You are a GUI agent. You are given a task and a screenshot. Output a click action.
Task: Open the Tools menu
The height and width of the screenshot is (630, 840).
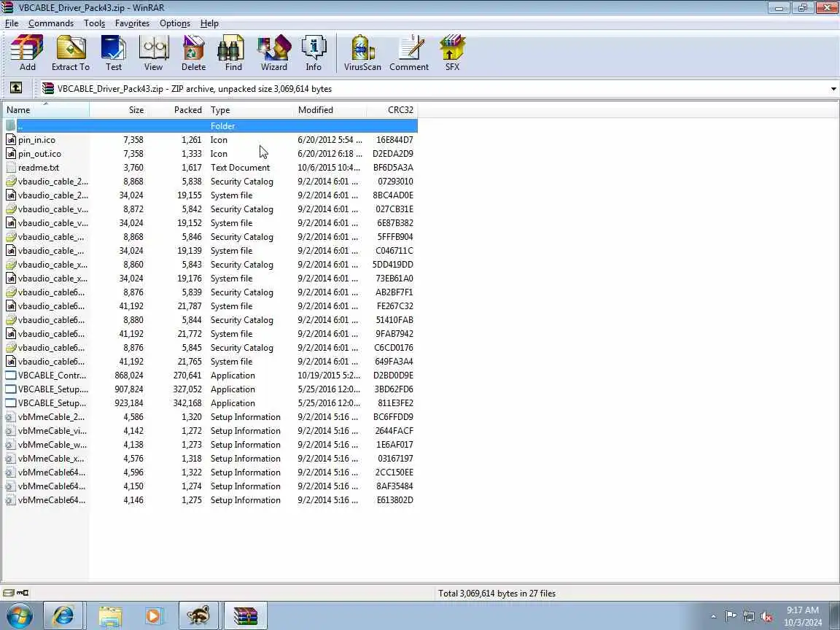click(94, 23)
